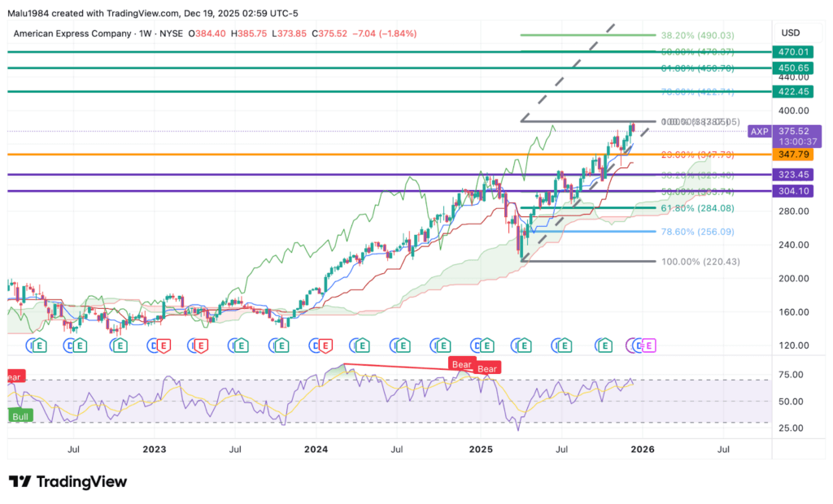
Task: Click the current price 375.52 label
Action: pos(794,130)
